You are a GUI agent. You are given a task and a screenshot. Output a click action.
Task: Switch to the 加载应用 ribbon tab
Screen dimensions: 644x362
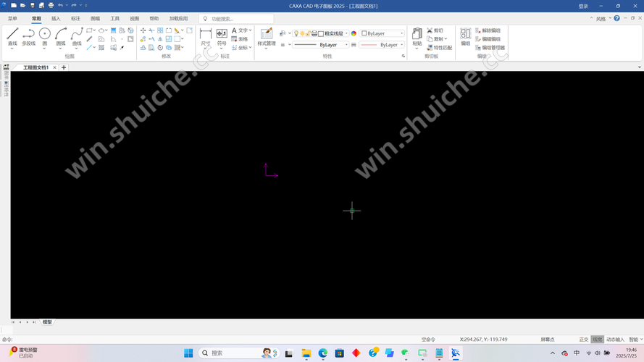point(179,19)
